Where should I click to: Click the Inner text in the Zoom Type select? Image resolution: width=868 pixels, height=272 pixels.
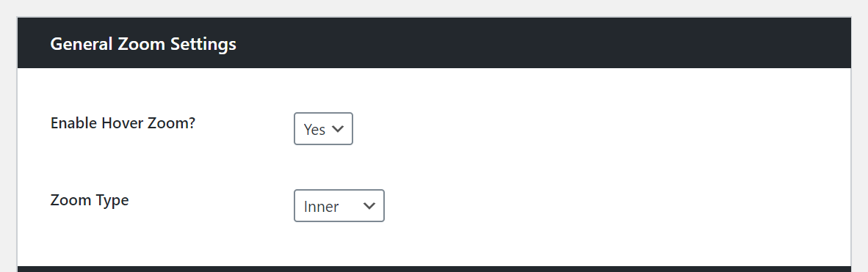321,206
